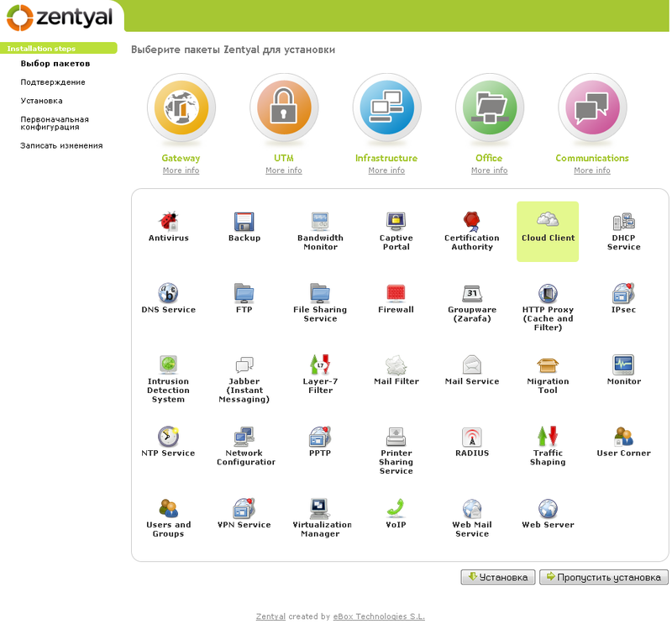672x624 pixels.
Task: Select the Intrusion Detection System package
Action: pos(169,380)
